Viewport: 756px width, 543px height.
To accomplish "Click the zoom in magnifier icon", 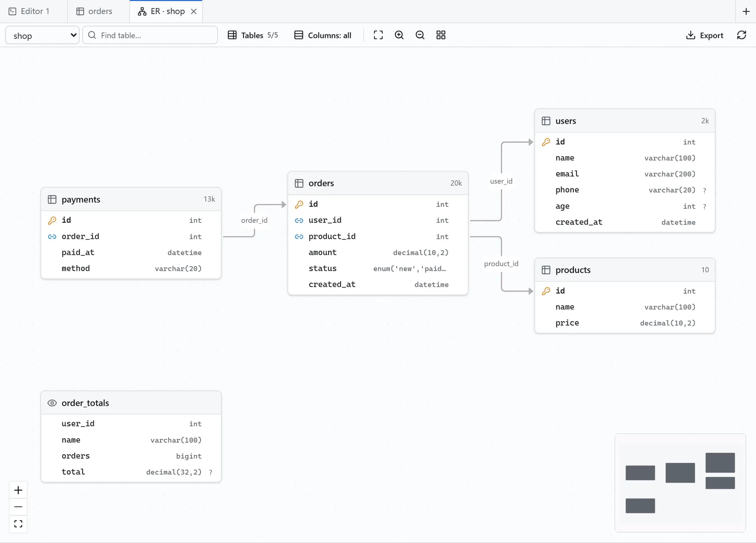I will [x=399, y=35].
